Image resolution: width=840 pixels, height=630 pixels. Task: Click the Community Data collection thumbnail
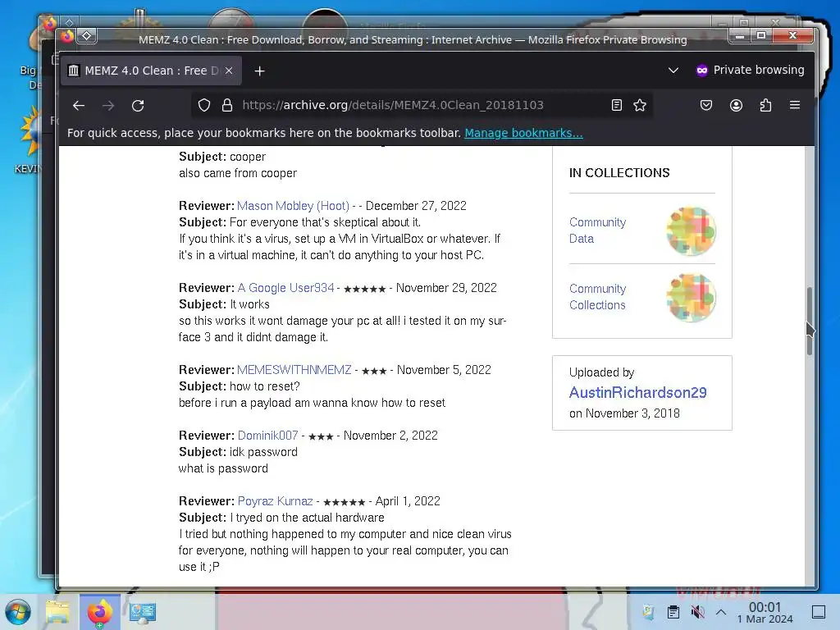coord(691,231)
